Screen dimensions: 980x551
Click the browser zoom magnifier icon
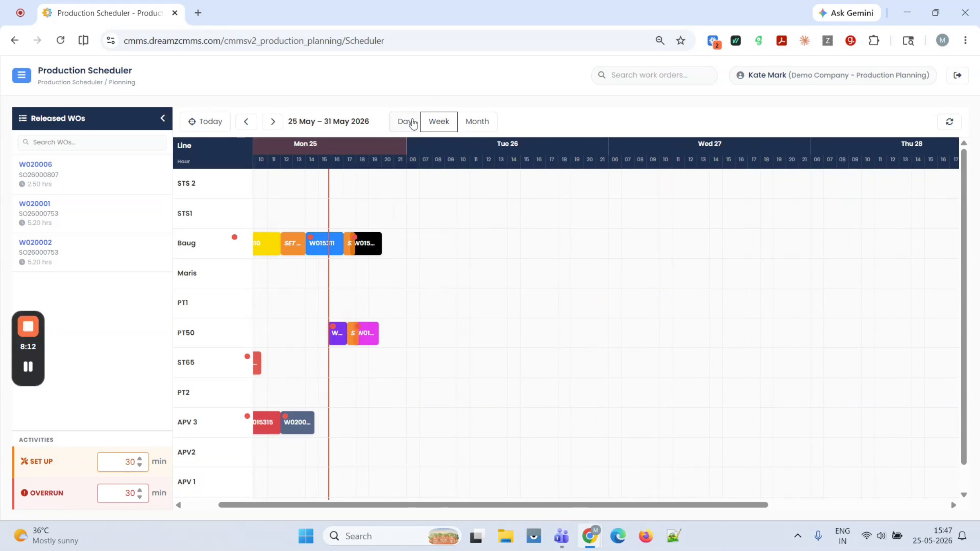pyautogui.click(x=660, y=40)
